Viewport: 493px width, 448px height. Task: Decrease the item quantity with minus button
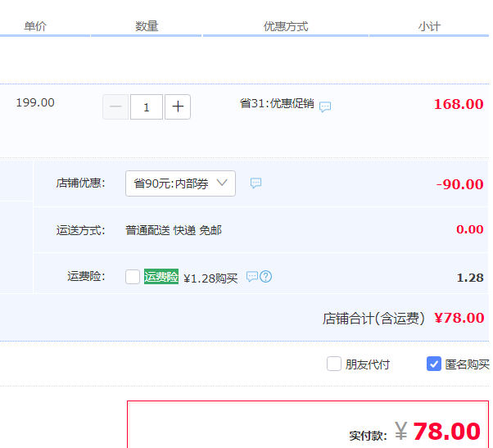pos(115,106)
